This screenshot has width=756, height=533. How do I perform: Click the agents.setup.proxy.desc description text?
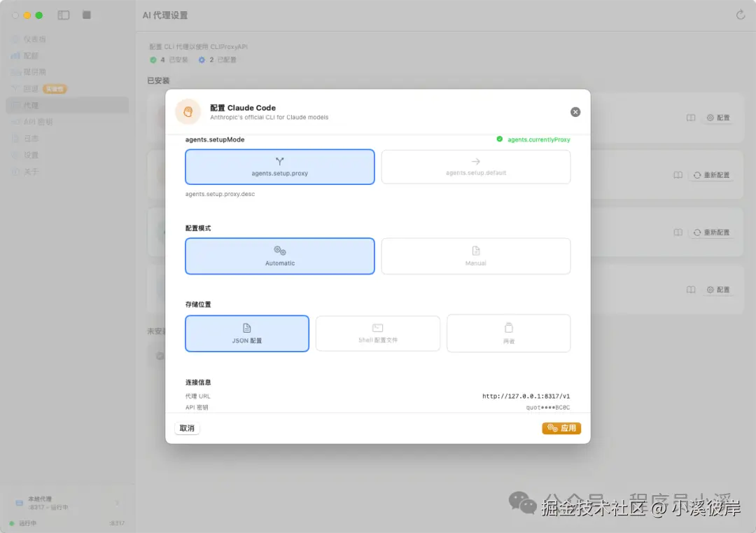click(220, 194)
